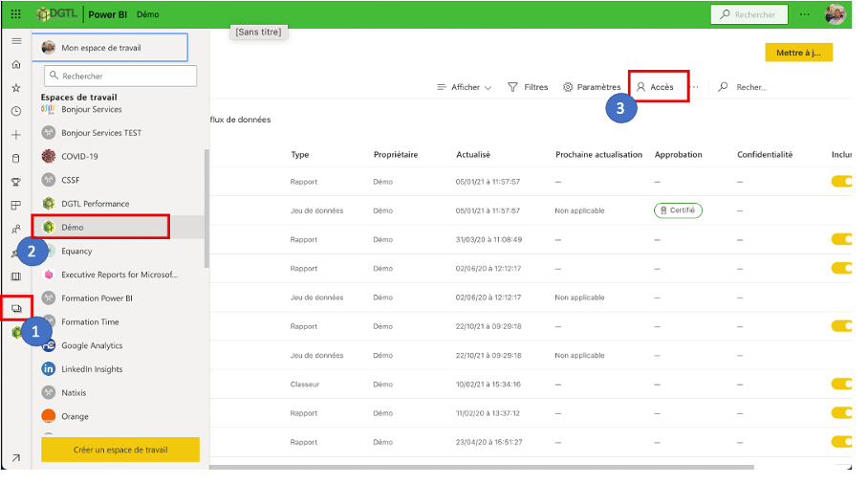The image size is (868, 484).
Task: Toggle include switch for Classeur row
Action: (x=841, y=384)
